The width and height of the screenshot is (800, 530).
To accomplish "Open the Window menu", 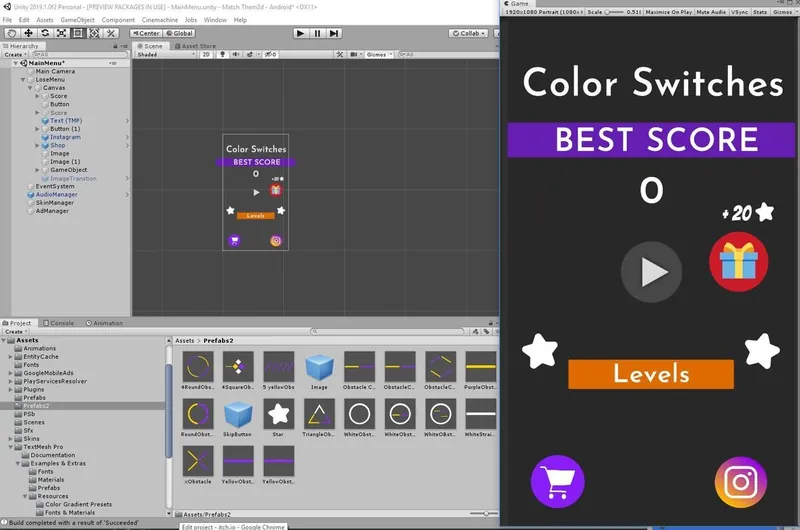I will point(215,20).
